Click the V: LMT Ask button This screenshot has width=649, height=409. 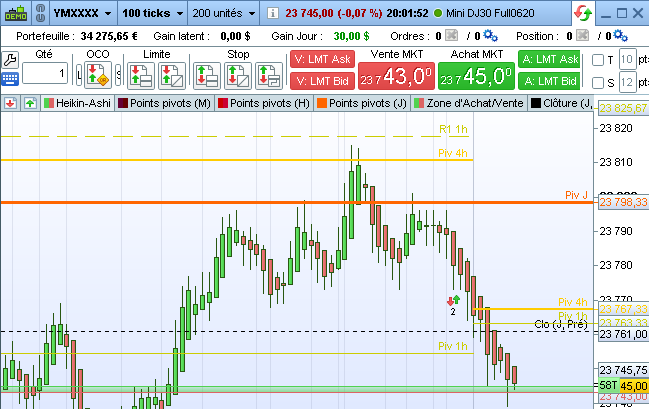click(x=322, y=59)
